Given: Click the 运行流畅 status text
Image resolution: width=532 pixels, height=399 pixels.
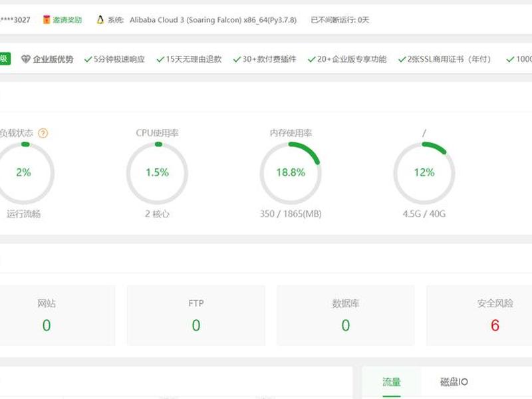Looking at the screenshot, I should click(x=23, y=213).
